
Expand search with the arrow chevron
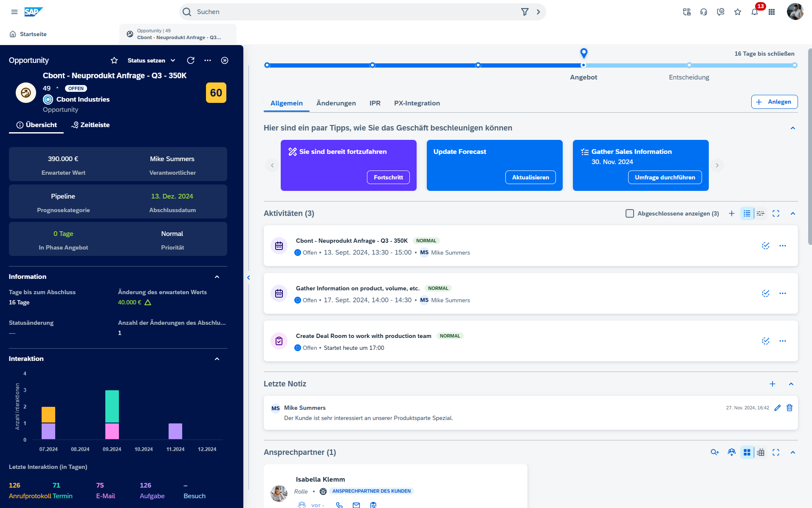click(539, 12)
